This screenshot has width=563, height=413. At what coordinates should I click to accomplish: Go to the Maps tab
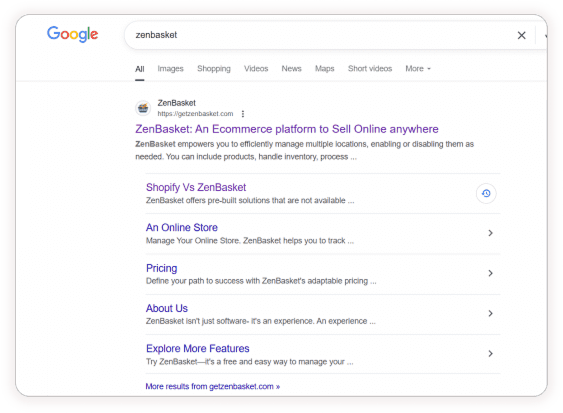pyautogui.click(x=325, y=69)
